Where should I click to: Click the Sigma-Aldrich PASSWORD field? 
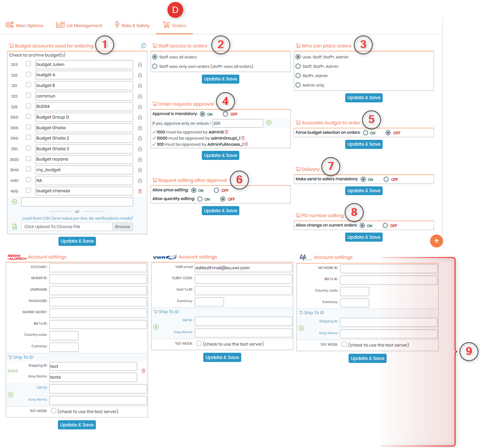pos(98,302)
